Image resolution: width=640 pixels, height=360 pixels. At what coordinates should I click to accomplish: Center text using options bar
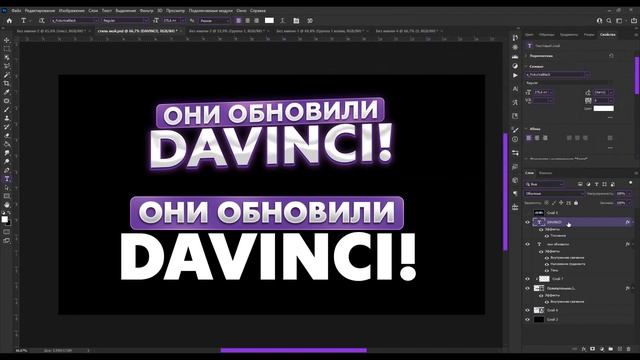coord(247,20)
